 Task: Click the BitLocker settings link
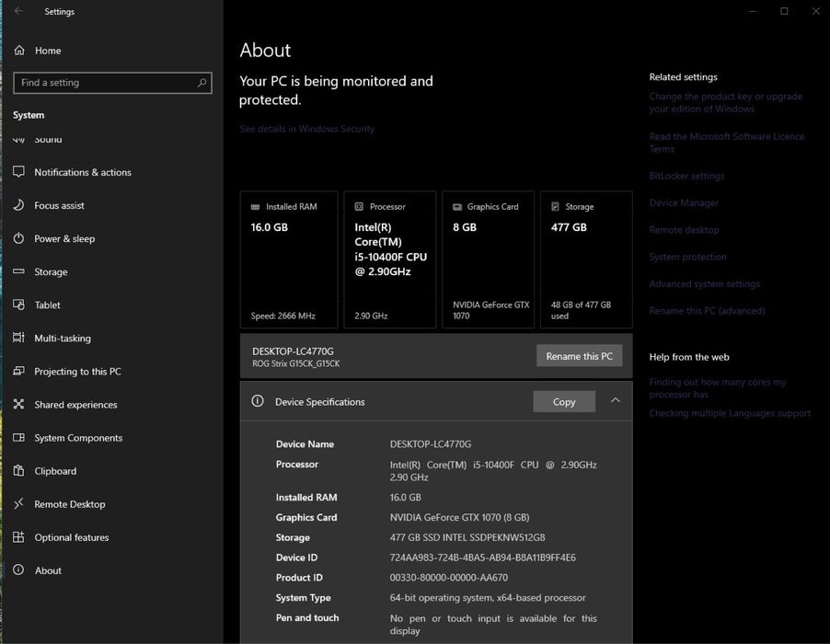pos(686,176)
